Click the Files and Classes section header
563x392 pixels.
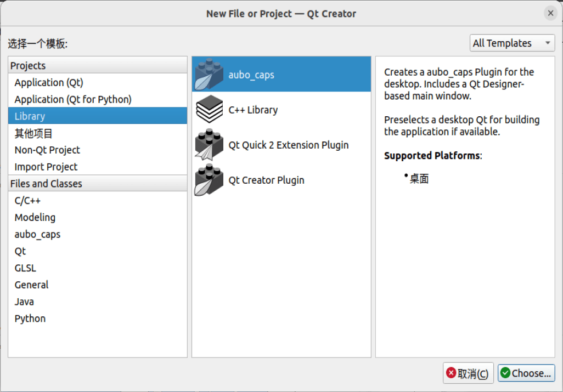pos(98,184)
